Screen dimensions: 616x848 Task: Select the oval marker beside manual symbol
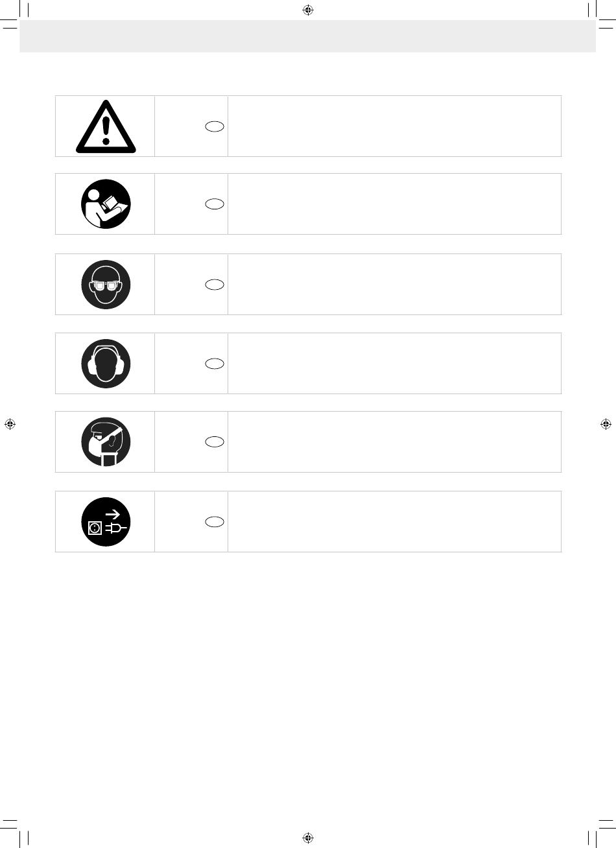tap(215, 204)
